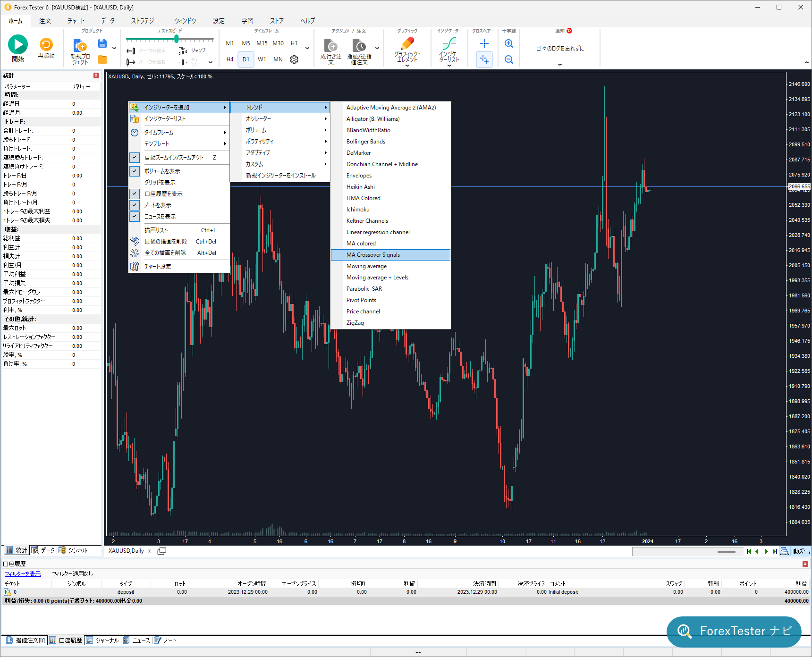The width and height of the screenshot is (812, 657).
Task: Expand the notification dropdown chevron under 日々のログを忘れずに
Action: 560,64
